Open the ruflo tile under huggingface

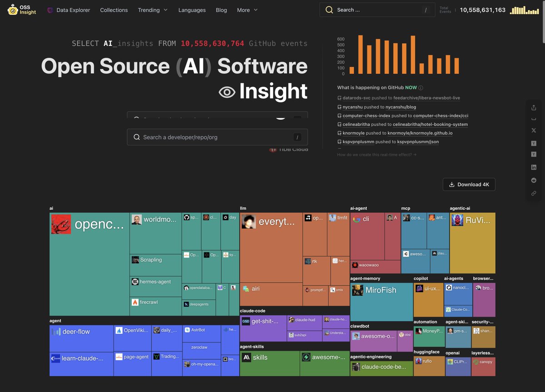429,366
